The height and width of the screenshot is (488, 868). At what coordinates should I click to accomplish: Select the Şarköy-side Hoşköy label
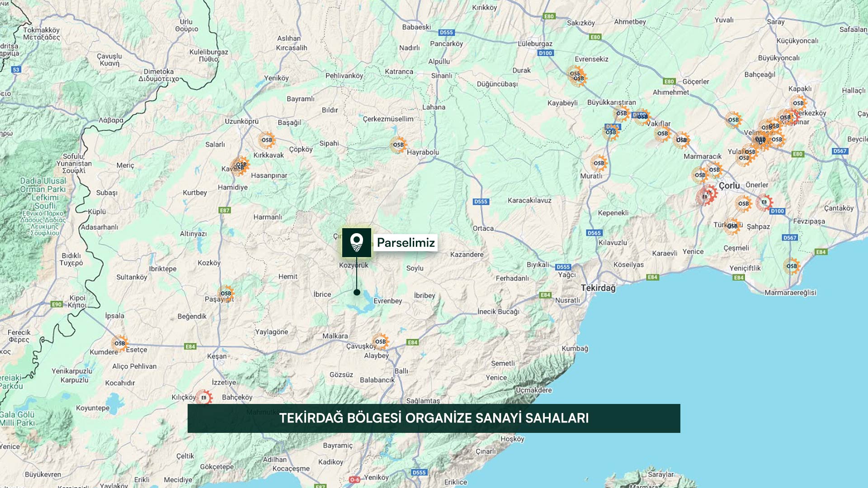512,439
